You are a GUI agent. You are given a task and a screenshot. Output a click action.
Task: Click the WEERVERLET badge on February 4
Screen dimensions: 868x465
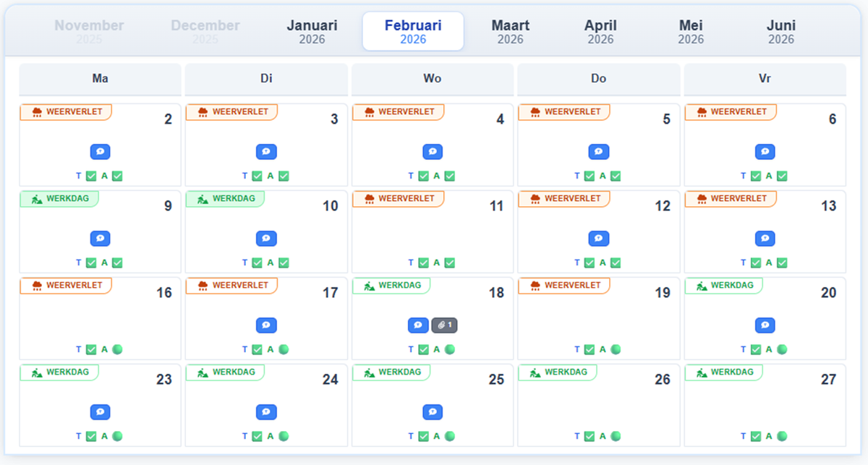[399, 112]
